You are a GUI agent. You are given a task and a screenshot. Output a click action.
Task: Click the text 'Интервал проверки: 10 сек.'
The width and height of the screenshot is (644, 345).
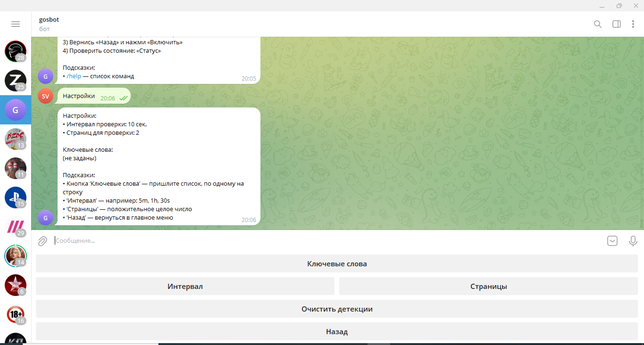point(107,124)
